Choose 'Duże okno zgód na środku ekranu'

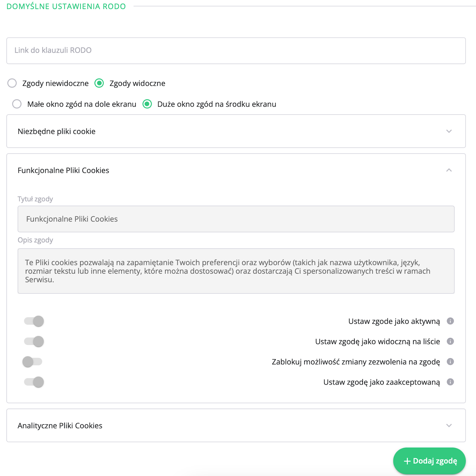(147, 104)
